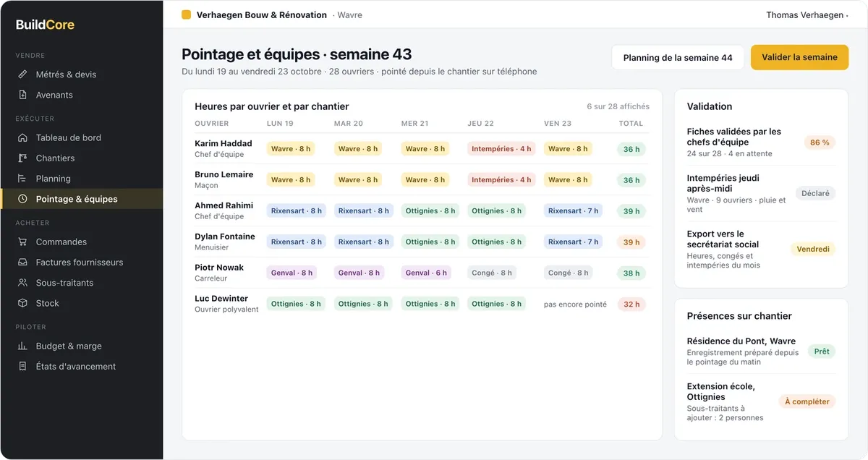Screen dimensions: 868x460
Task: Go to Tableau de bord
Action: click(x=81, y=137)
